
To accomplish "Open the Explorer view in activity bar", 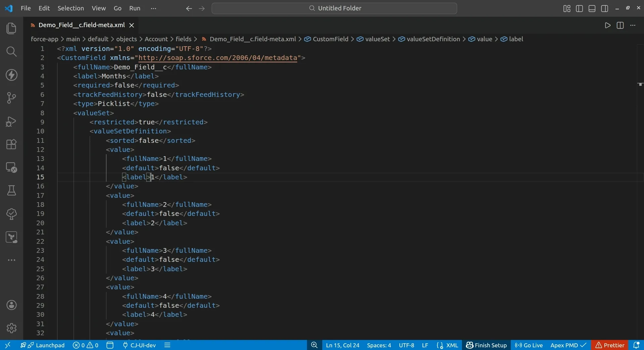I will tap(11, 28).
